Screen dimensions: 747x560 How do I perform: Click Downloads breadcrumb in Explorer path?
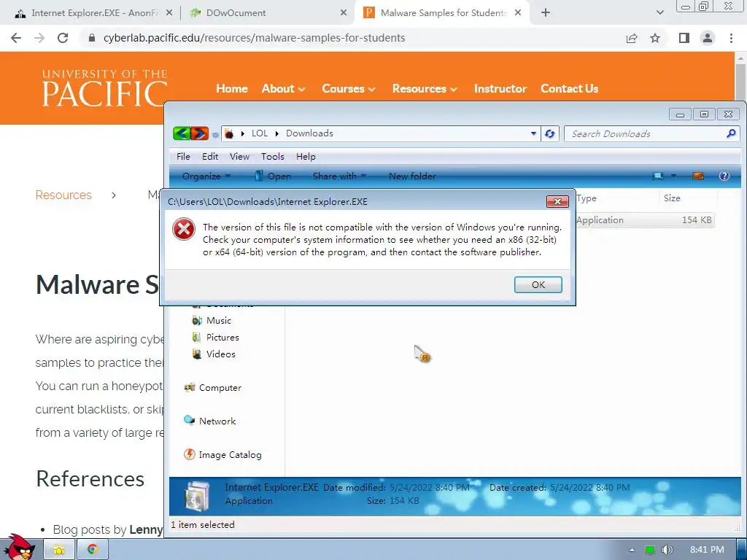(x=309, y=133)
